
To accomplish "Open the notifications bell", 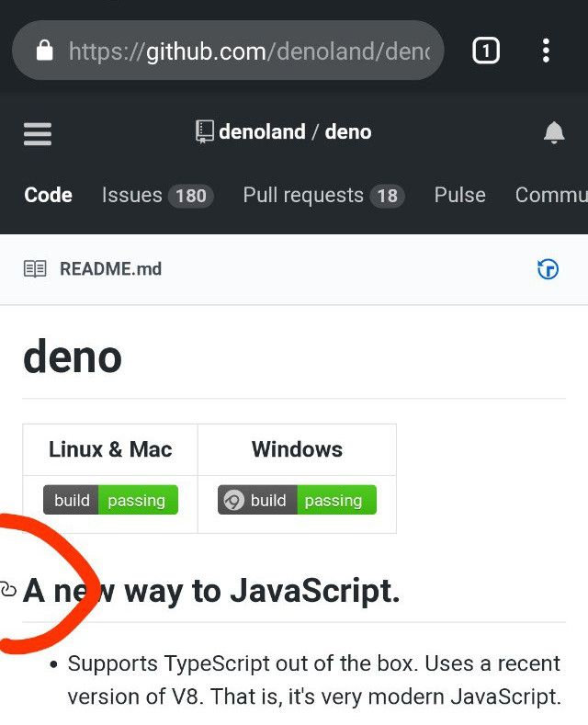I will click(x=554, y=133).
